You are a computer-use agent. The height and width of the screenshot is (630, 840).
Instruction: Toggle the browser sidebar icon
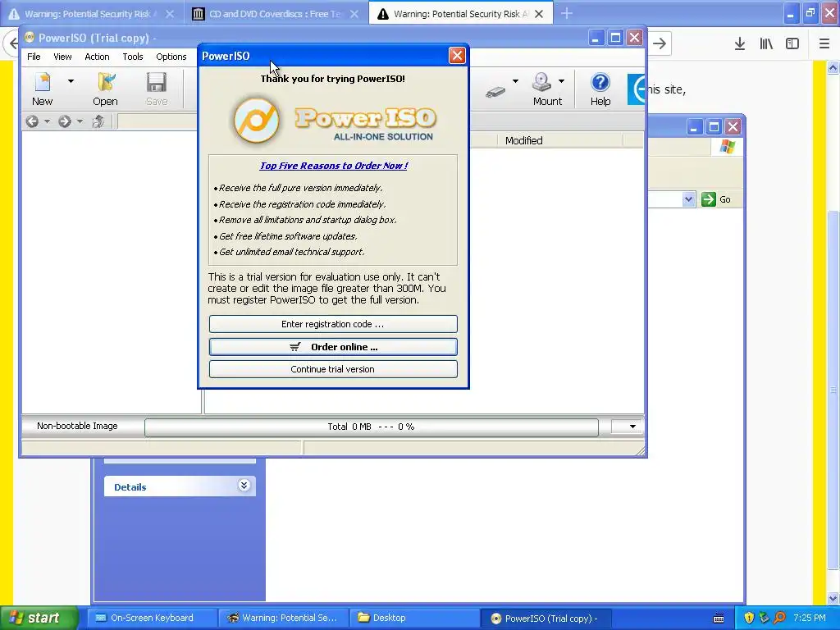792,44
